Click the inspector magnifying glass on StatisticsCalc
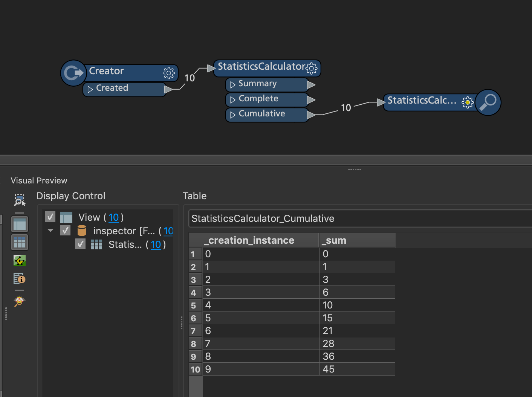 (x=488, y=102)
